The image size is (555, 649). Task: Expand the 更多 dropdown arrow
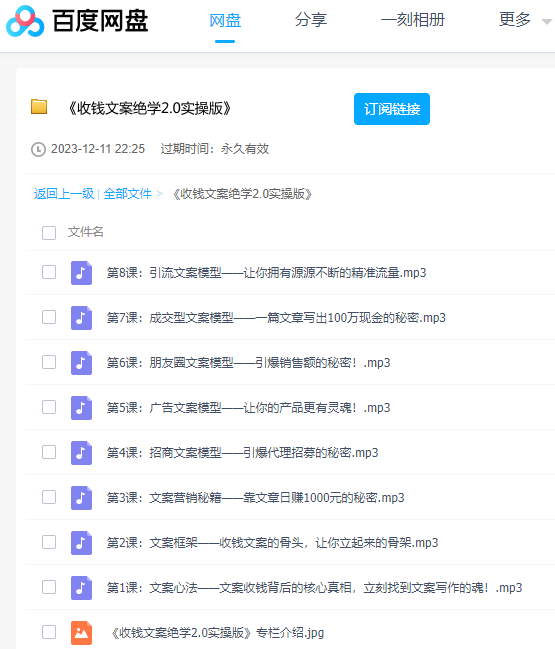547,22
